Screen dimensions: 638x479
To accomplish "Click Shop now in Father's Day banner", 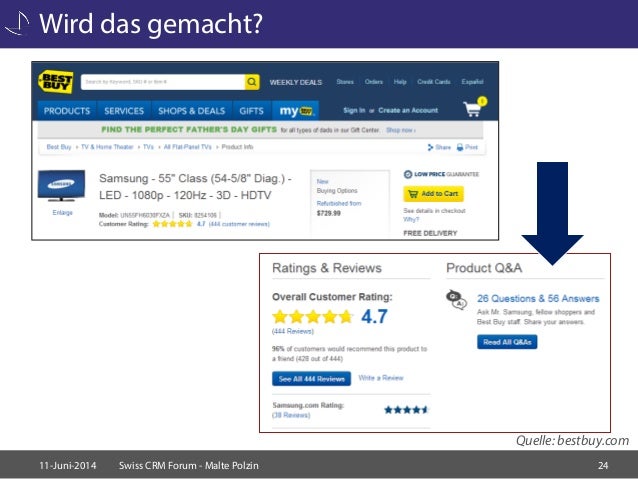I will [x=401, y=130].
